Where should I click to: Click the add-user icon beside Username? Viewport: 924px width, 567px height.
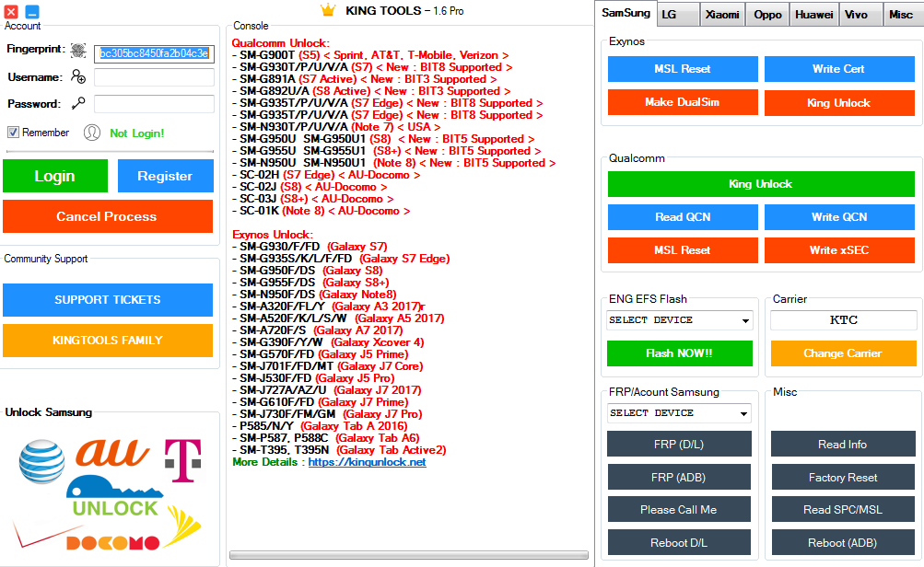(78, 76)
